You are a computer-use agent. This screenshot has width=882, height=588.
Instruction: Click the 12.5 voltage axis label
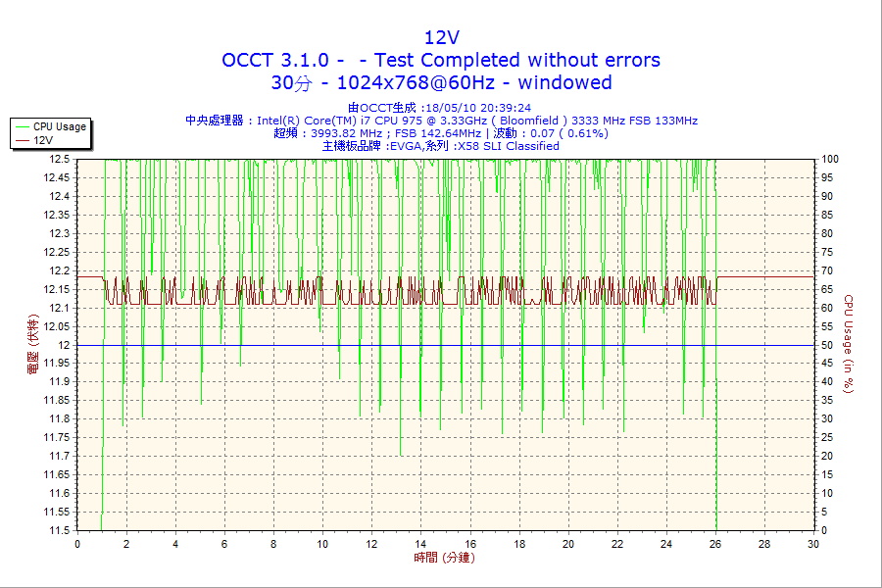click(59, 159)
